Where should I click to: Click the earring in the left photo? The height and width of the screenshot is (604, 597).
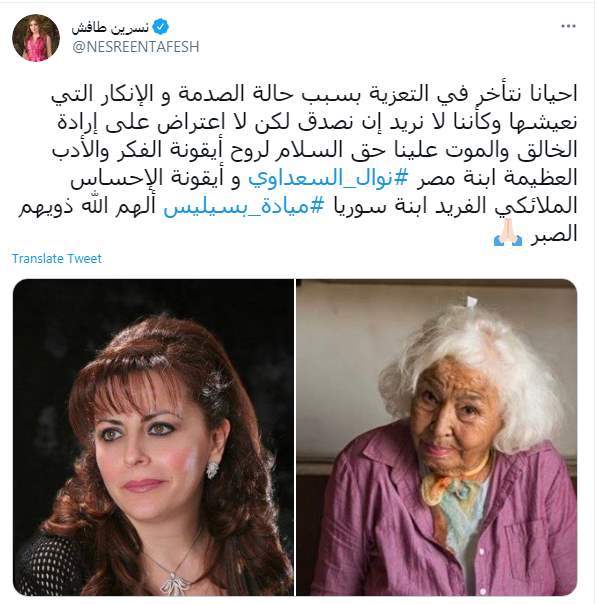(x=212, y=470)
